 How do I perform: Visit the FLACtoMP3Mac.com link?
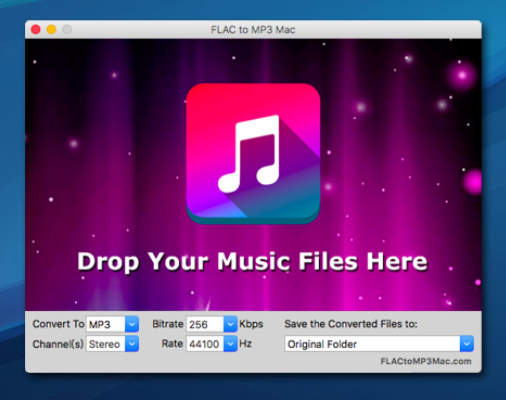pyautogui.click(x=426, y=361)
